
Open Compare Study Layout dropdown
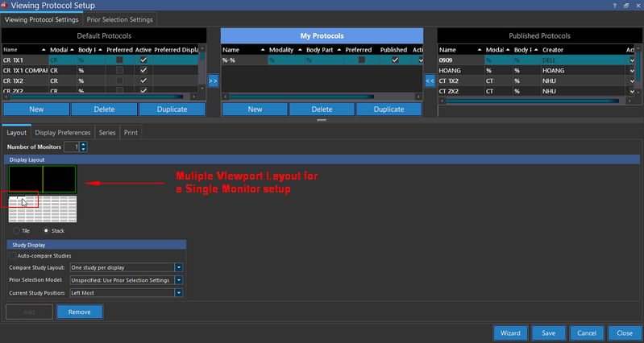179,267
